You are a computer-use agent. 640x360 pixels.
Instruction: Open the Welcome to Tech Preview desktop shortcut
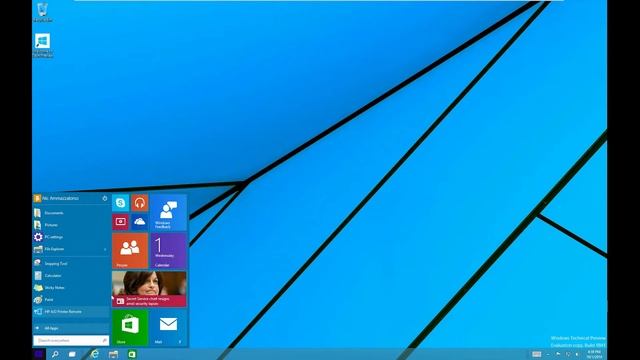coord(42,45)
